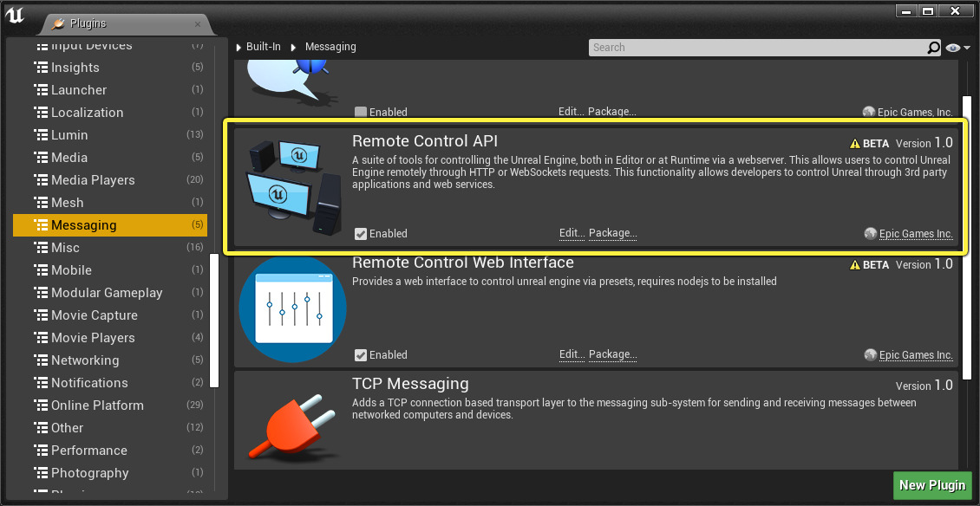Select the Lumin category
The width and height of the screenshot is (980, 506).
pos(110,135)
